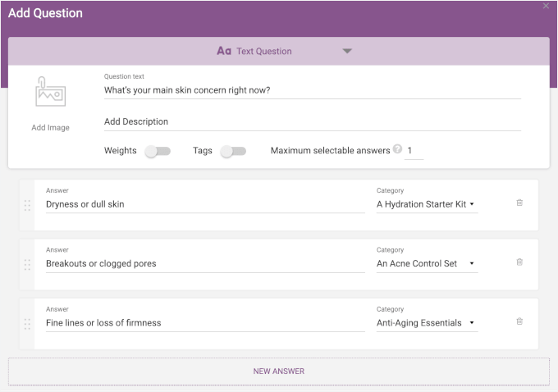Open 'Anti-Aging Essentials' category dropdown
This screenshot has height=392, width=558.
[x=427, y=323]
